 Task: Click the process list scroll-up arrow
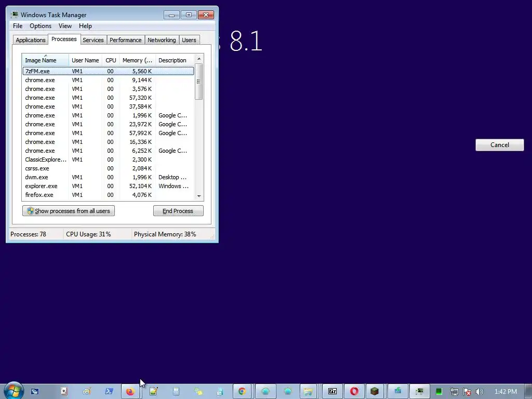(x=199, y=59)
